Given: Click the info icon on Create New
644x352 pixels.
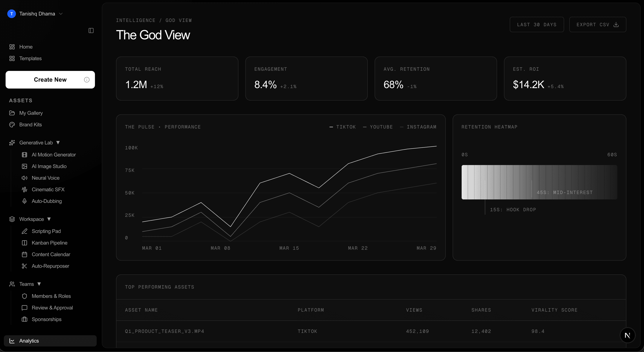Looking at the screenshot, I should click(87, 80).
